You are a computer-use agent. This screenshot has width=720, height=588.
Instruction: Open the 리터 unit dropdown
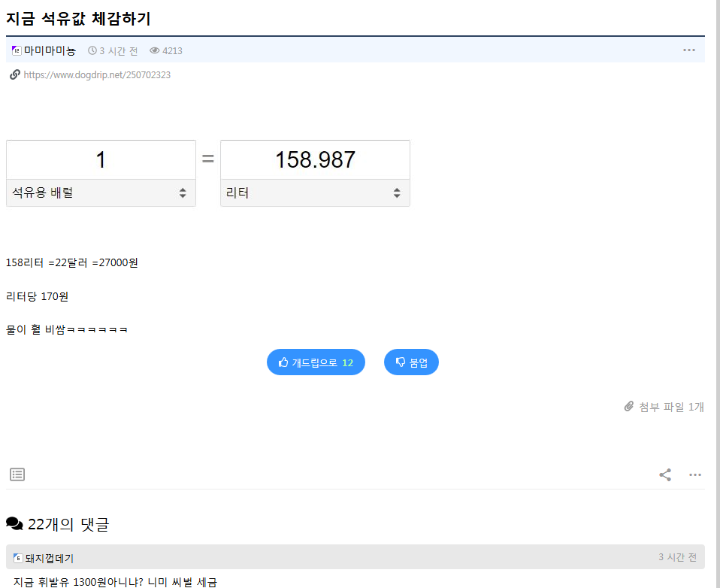315,193
